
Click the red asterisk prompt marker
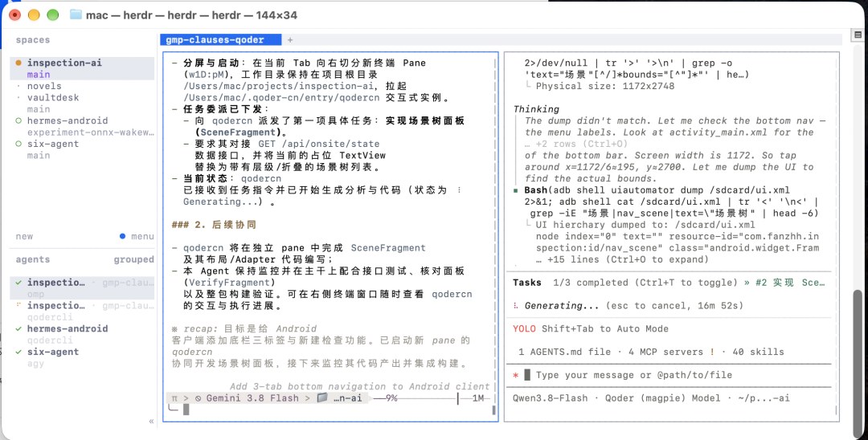click(x=515, y=375)
